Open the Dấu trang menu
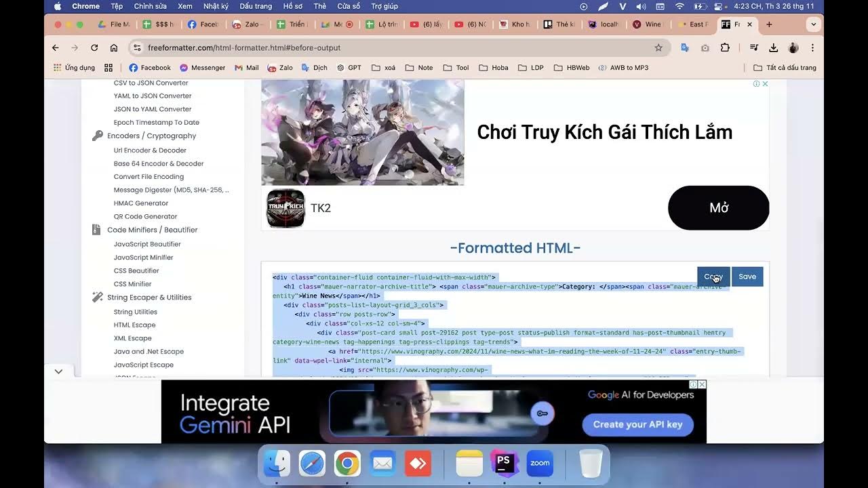This screenshot has height=488, width=868. [256, 6]
